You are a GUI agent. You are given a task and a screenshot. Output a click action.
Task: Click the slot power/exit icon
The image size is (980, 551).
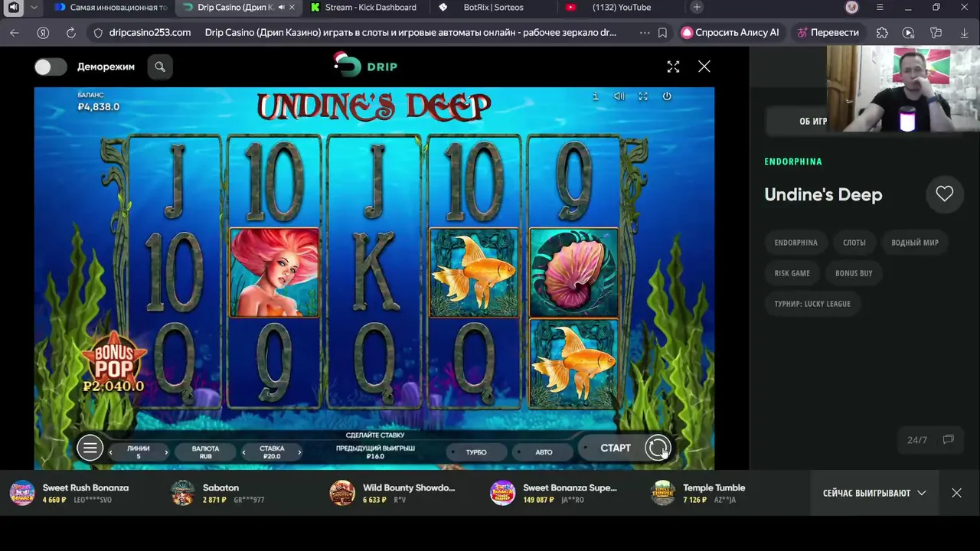point(667,96)
